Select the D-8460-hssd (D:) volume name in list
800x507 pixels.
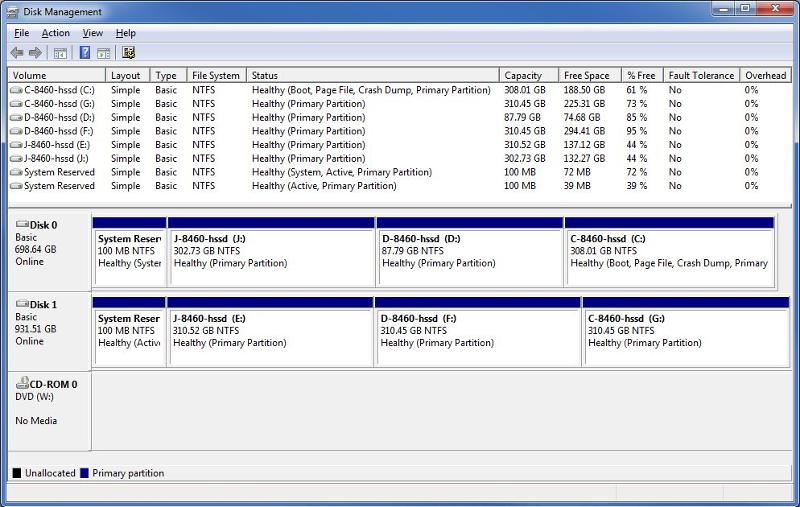coord(59,118)
